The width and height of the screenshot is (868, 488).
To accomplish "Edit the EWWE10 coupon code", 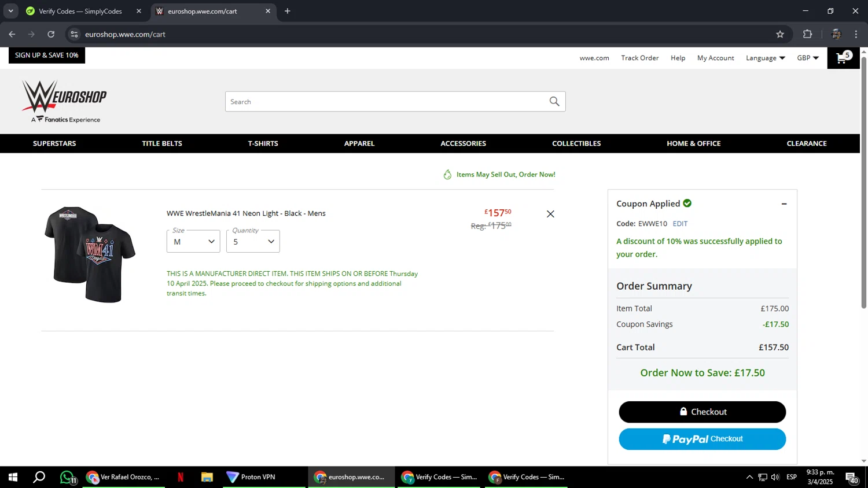I will pyautogui.click(x=680, y=224).
